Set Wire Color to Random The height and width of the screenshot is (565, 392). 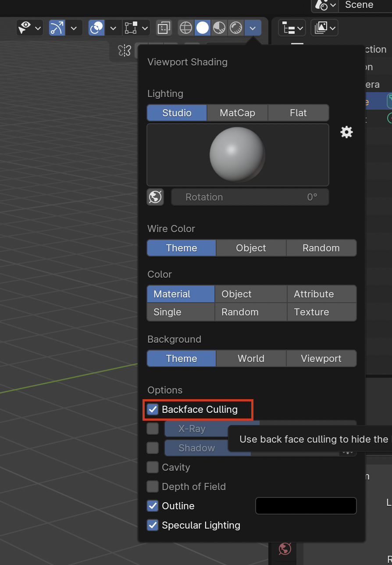click(321, 248)
